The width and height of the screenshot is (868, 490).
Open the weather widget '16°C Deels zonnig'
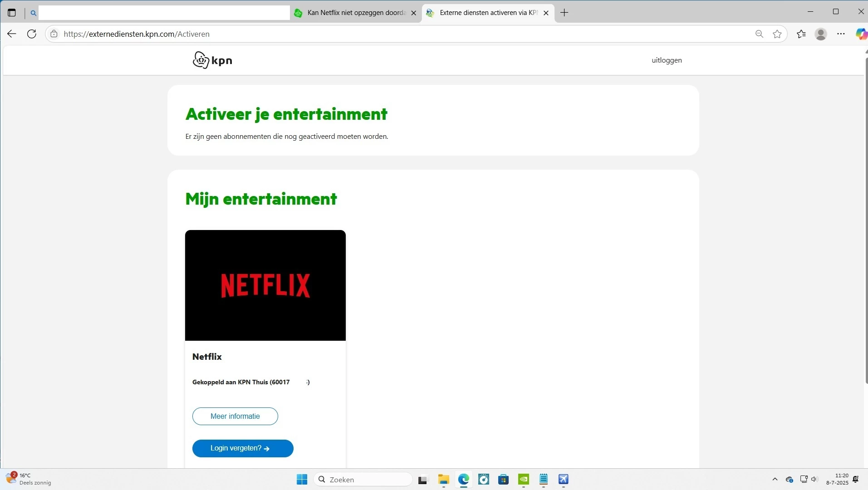pyautogui.click(x=29, y=479)
